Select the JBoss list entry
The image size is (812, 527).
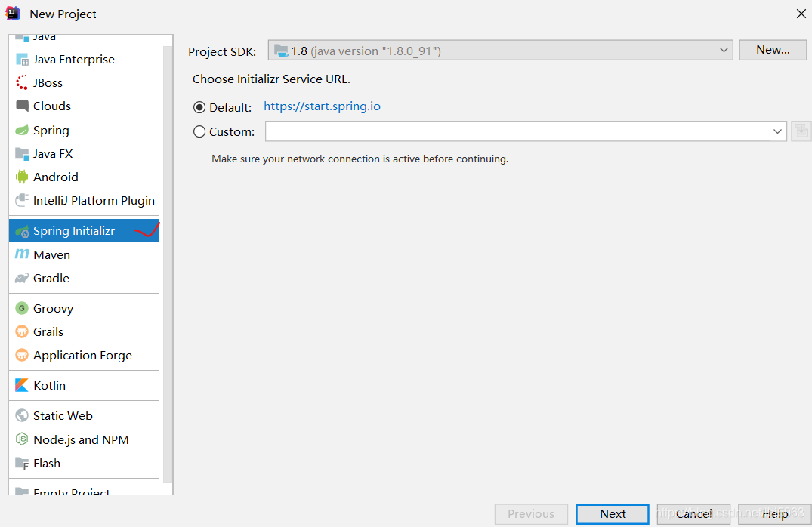pos(84,83)
